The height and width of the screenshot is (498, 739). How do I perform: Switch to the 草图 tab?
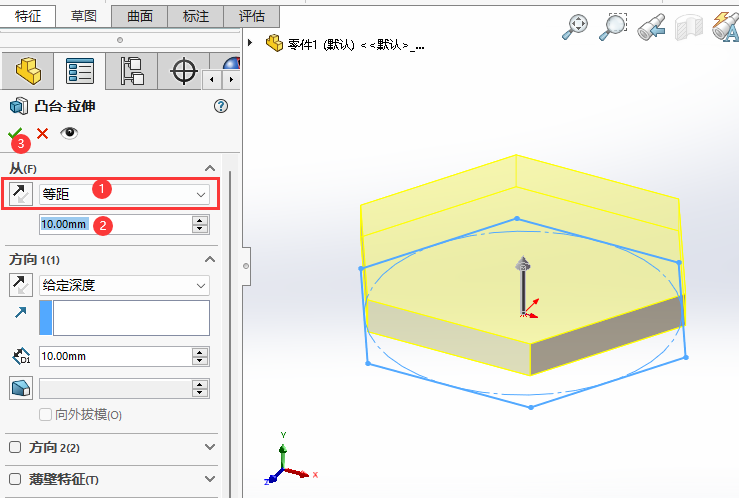(x=83, y=16)
